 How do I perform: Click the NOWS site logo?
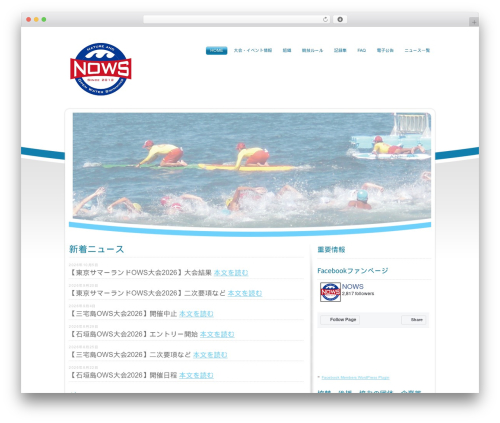click(x=101, y=69)
